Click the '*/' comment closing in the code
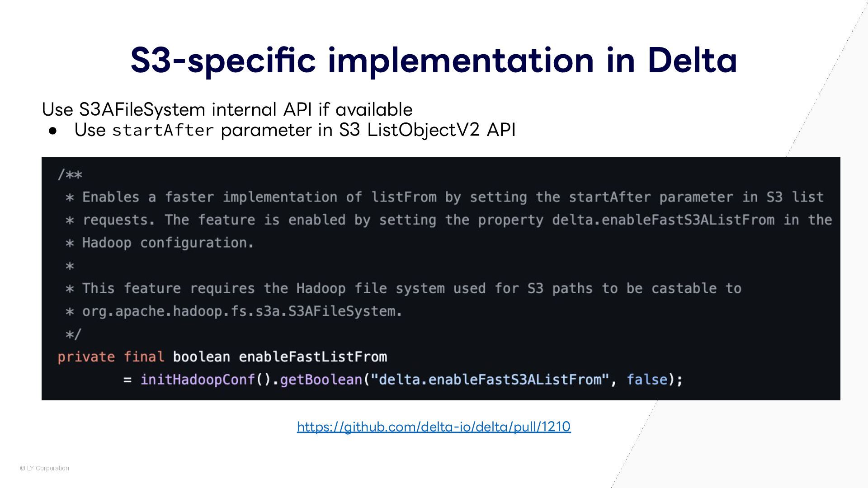The image size is (868, 488). click(73, 334)
